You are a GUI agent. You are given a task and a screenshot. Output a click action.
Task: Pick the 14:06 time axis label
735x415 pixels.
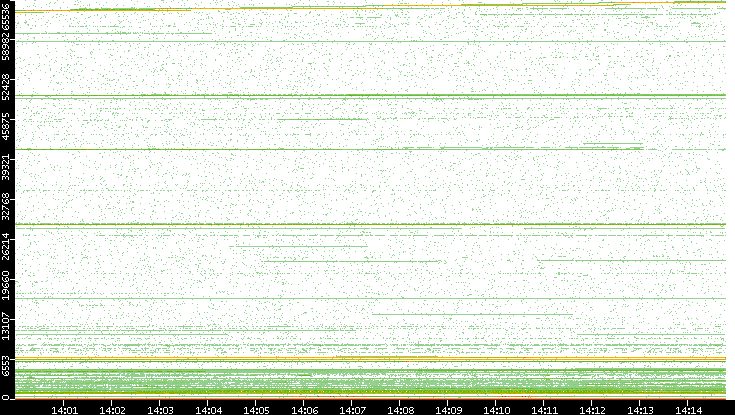304,410
